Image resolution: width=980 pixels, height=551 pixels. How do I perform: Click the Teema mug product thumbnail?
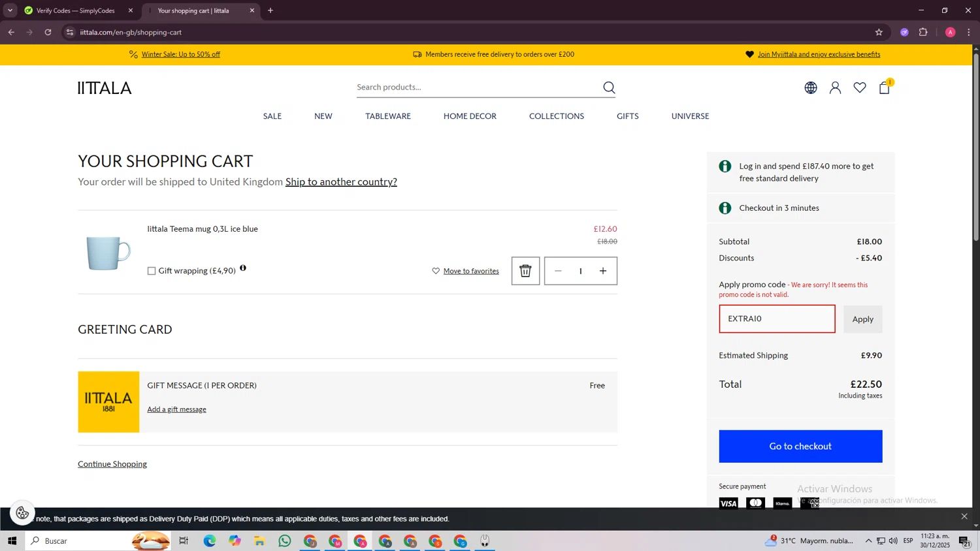tap(108, 253)
